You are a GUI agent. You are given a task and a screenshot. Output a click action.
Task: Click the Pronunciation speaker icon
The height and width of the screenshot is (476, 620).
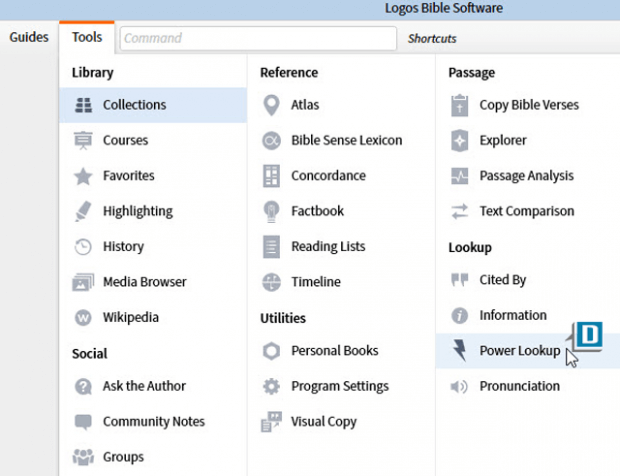459,386
